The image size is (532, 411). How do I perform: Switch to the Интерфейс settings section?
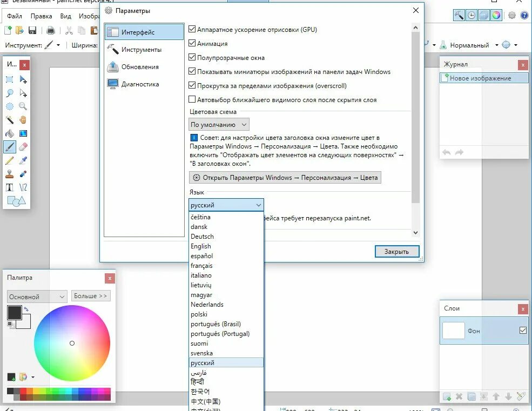tap(145, 32)
